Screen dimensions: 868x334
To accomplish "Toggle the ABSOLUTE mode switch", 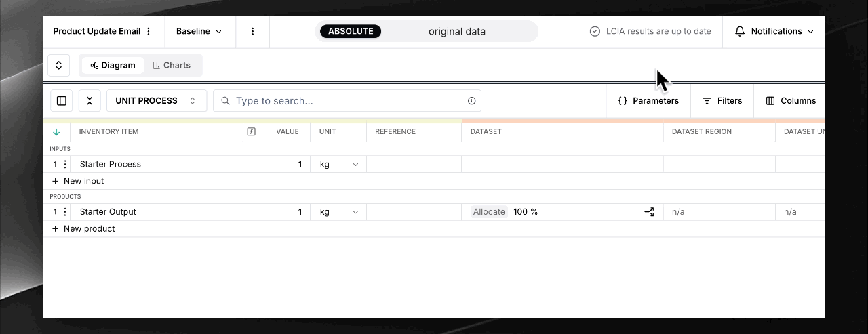I will point(351,31).
